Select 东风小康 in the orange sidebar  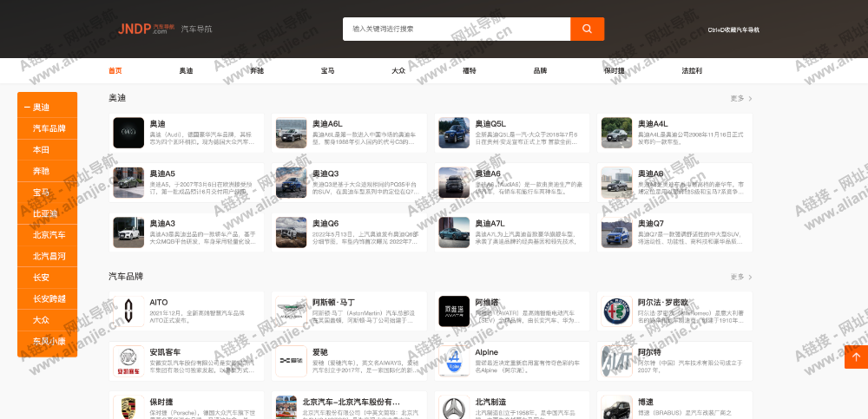[49, 342]
